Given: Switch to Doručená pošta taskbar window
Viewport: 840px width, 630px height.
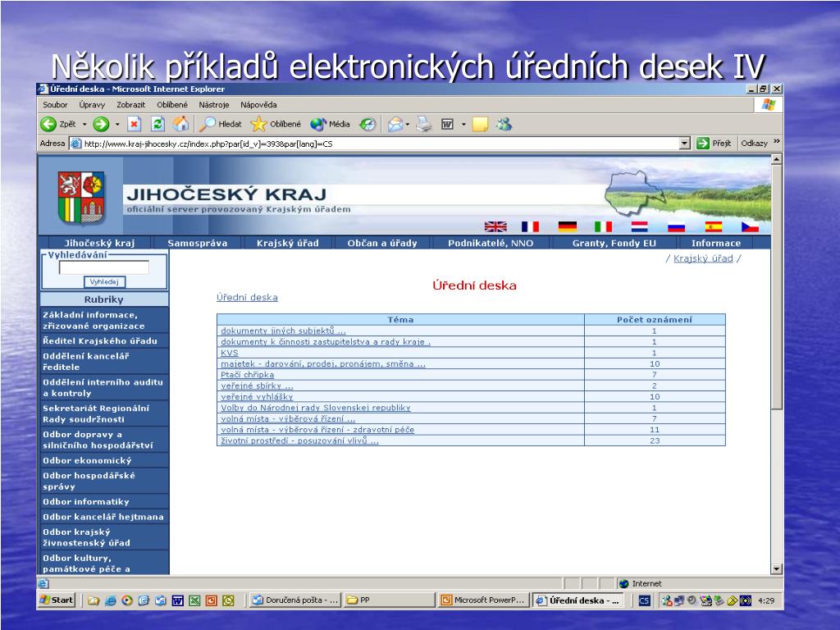Looking at the screenshot, I should point(295,600).
